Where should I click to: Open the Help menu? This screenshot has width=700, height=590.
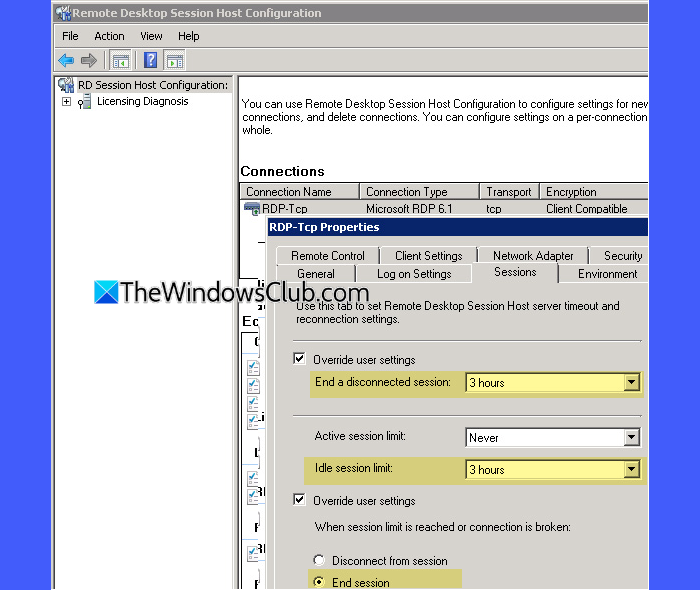188,36
